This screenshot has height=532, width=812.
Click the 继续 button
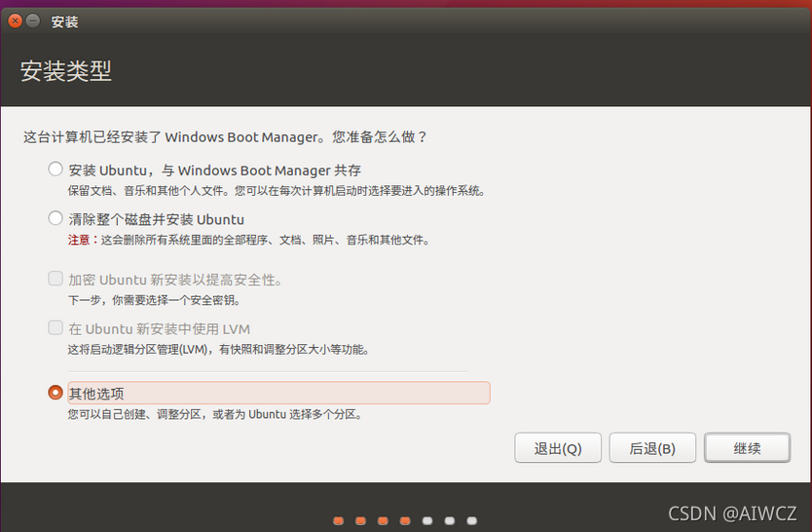coord(747,448)
